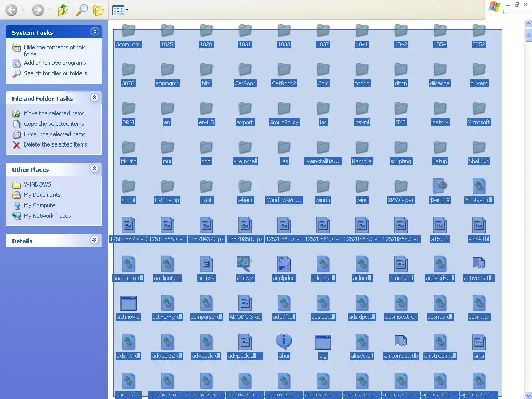Select the accwiz accessibility wizard icon
This screenshot has height=399, width=532.
click(244, 263)
